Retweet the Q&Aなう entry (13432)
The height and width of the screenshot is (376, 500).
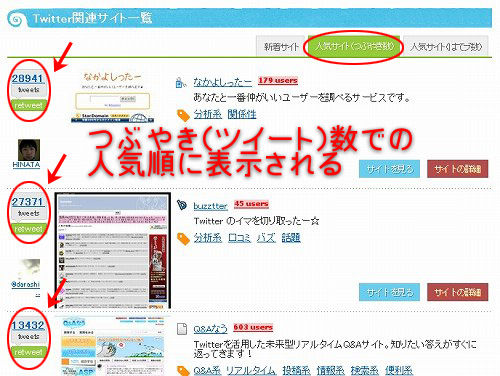tap(28, 352)
